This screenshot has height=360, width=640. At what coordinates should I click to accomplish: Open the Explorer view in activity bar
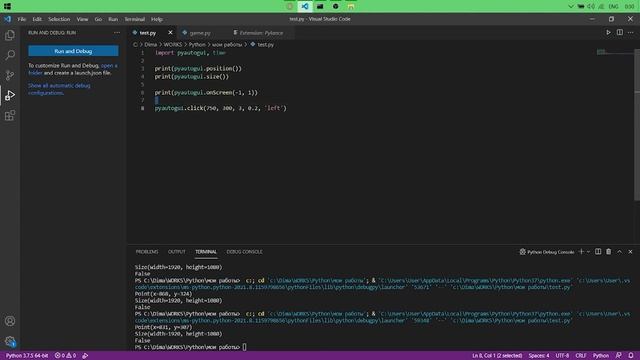(x=10, y=35)
